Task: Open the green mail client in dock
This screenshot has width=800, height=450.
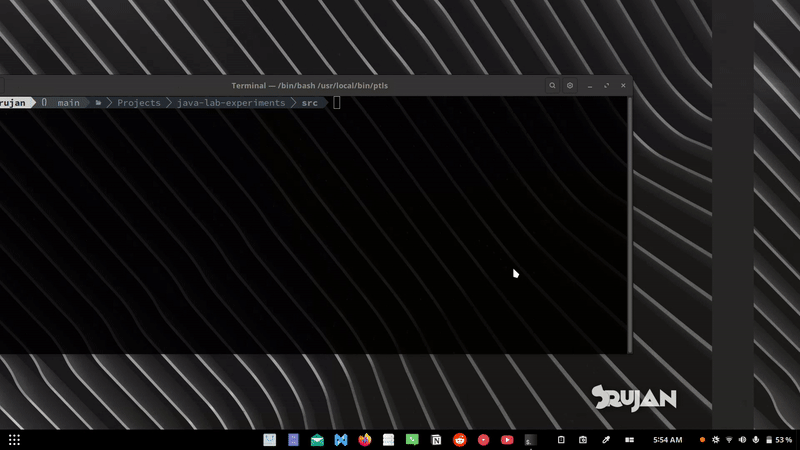Action: pos(317,440)
